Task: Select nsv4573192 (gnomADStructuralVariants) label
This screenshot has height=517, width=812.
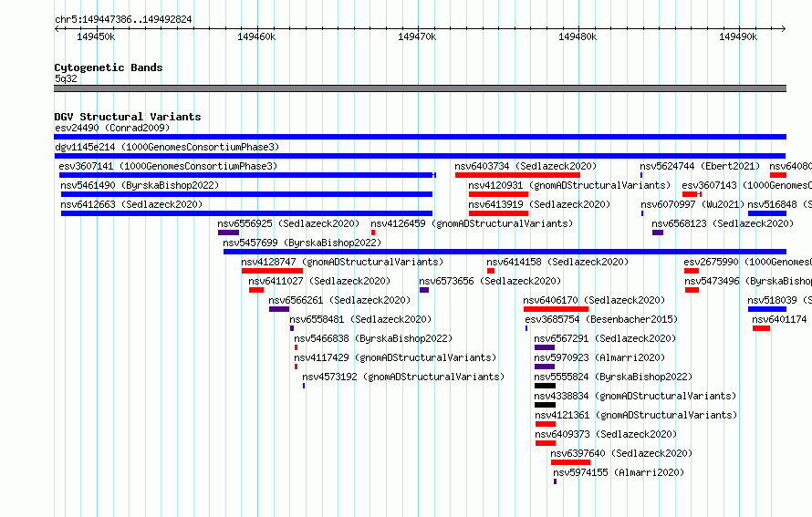Action: (403, 377)
